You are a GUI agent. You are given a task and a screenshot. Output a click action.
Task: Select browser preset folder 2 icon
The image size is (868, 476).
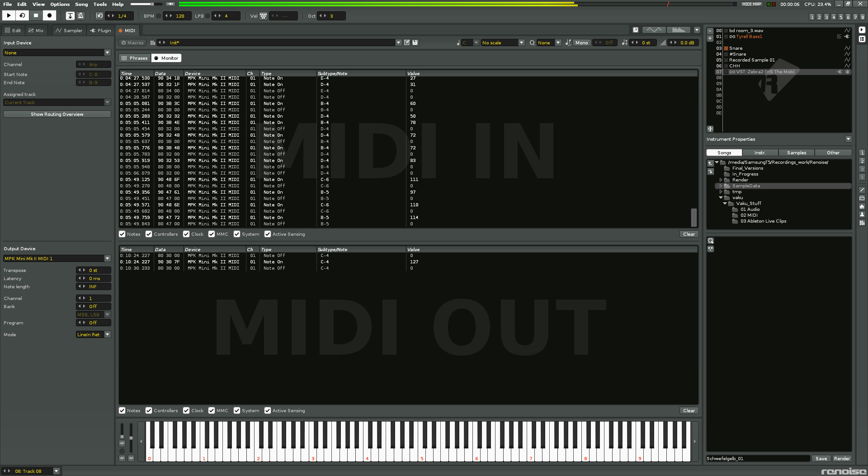862,161
